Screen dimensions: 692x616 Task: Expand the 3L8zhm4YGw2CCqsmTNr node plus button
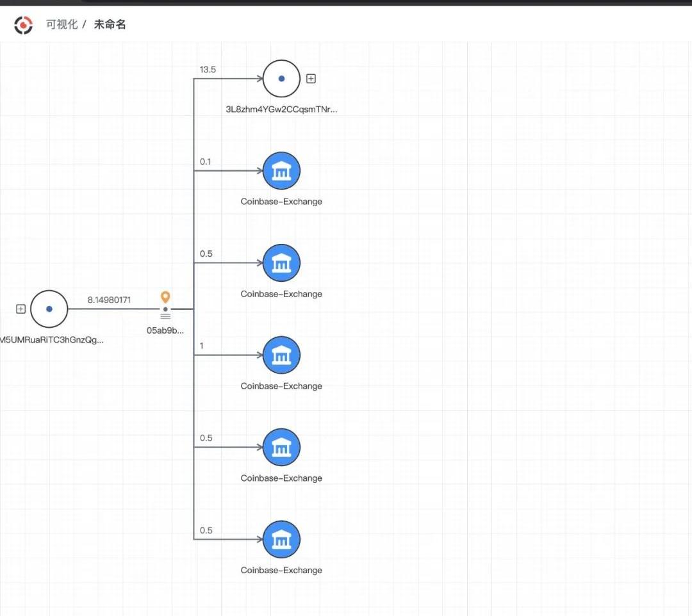coord(311,79)
